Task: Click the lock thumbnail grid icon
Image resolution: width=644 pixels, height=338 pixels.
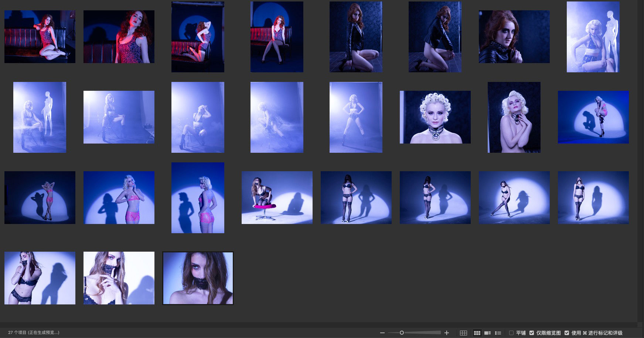Action: point(463,333)
